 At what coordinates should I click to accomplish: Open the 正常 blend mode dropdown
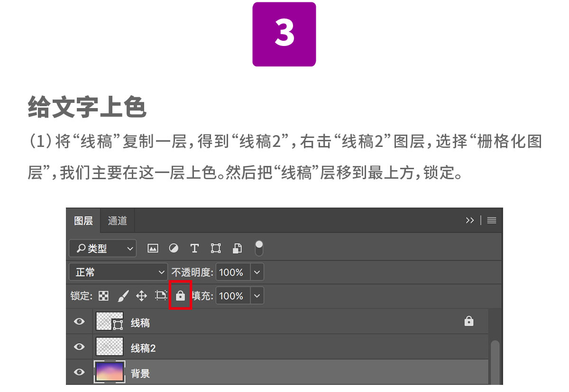[x=161, y=272]
